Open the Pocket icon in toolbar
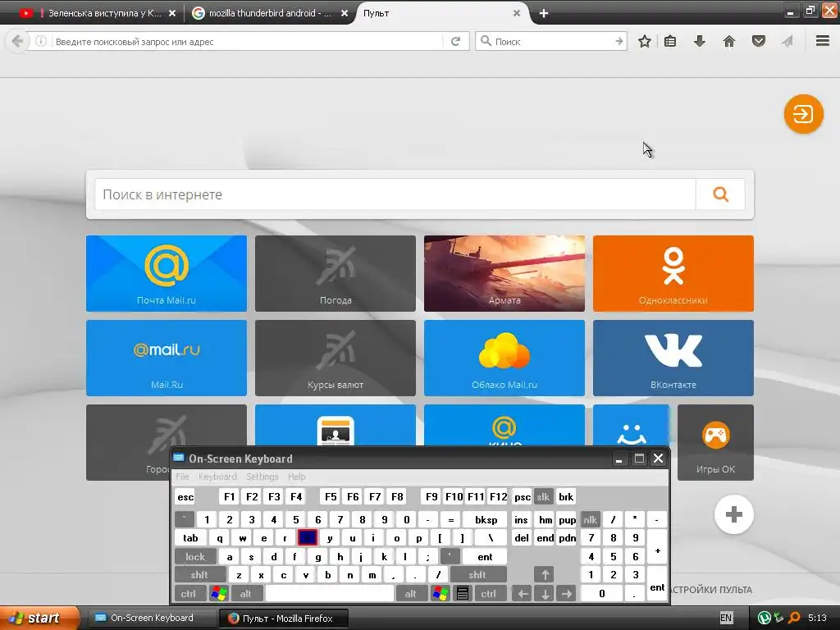The image size is (840, 630). click(758, 41)
